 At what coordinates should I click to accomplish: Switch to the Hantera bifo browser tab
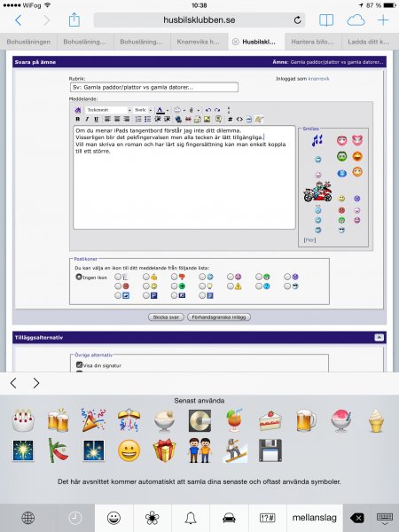coord(312,42)
